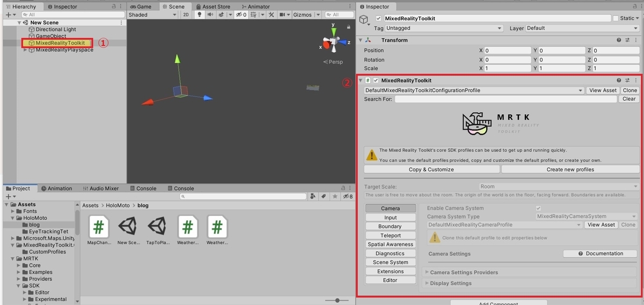The height and width of the screenshot is (305, 644).
Task: Open New Scene options kebab menu
Action: [121, 23]
